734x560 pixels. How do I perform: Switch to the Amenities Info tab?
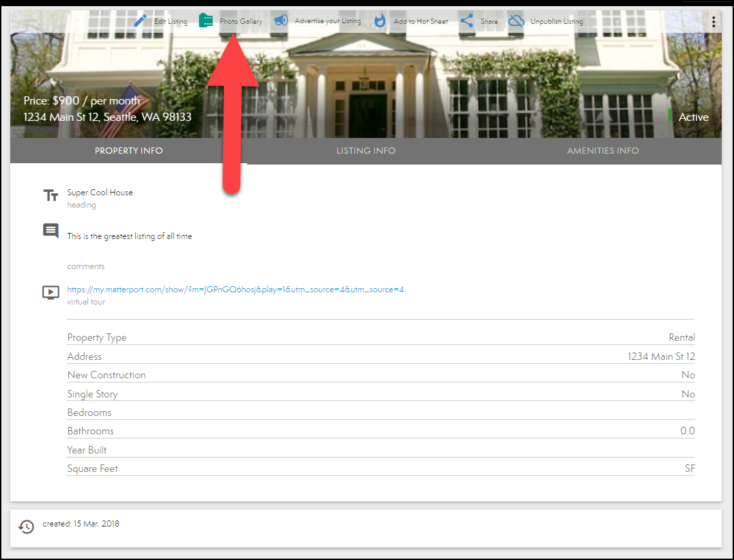pyautogui.click(x=602, y=150)
